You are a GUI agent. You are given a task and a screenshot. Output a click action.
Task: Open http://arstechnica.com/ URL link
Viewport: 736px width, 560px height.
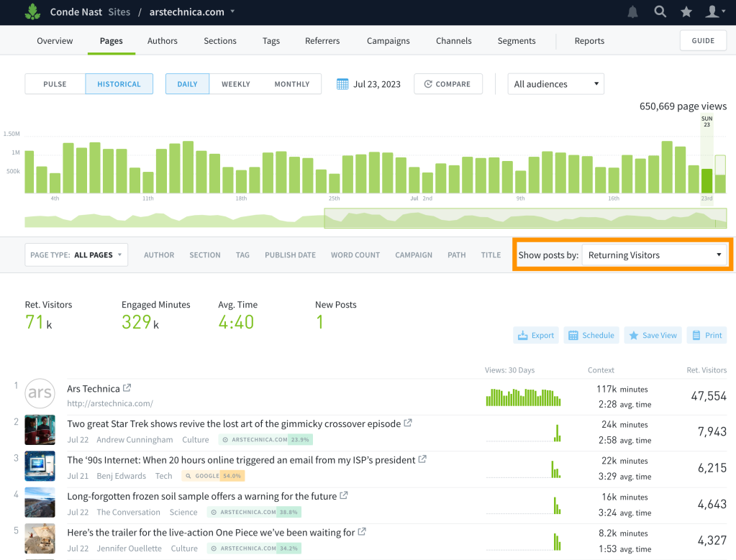(x=110, y=403)
